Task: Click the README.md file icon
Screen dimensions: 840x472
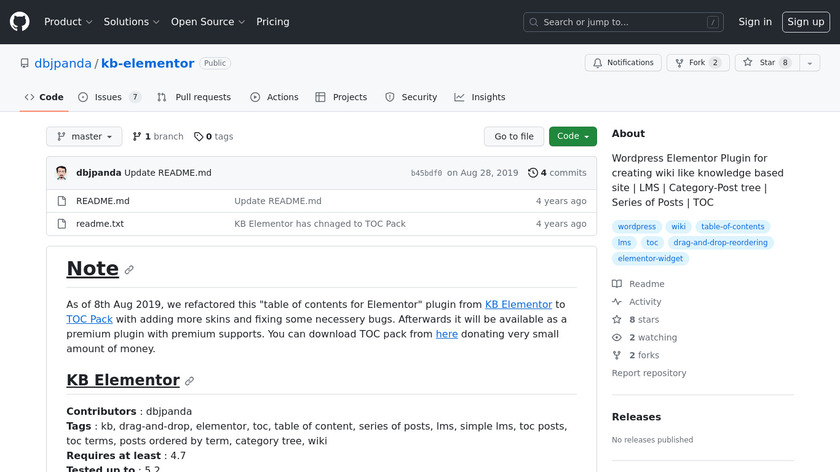Action: coord(62,201)
